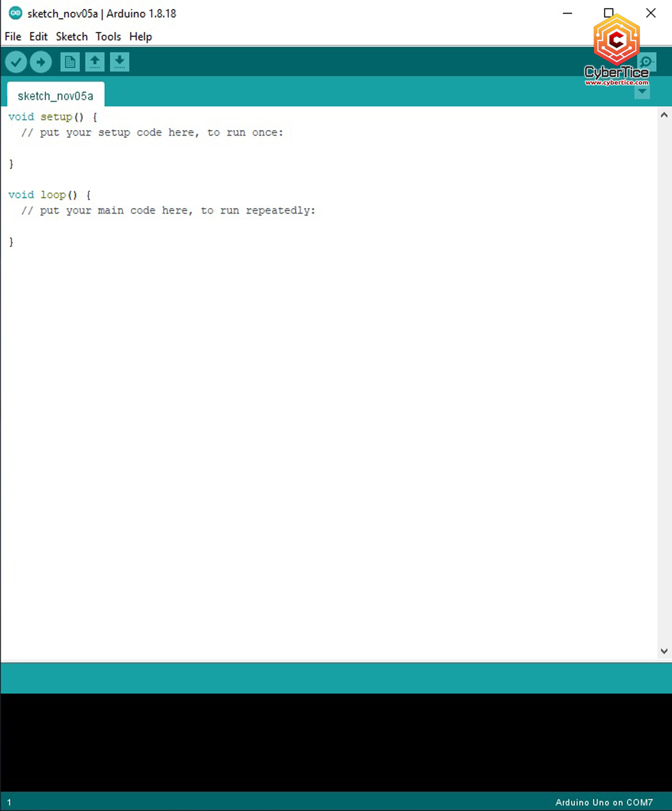This screenshot has width=672, height=811.
Task: Expand the tab options dropdown arrow
Action: tap(642, 92)
